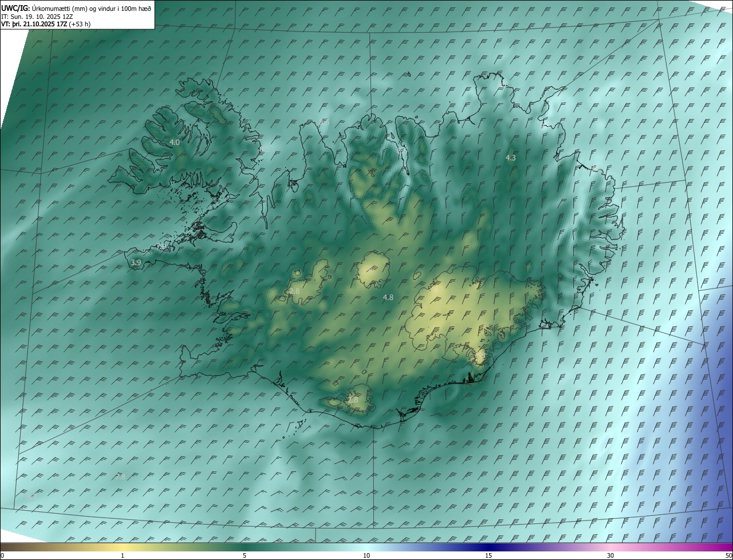The image size is (733, 560).
Task: Click the 7.8 value over the southwest ocean
Action: coord(120,476)
